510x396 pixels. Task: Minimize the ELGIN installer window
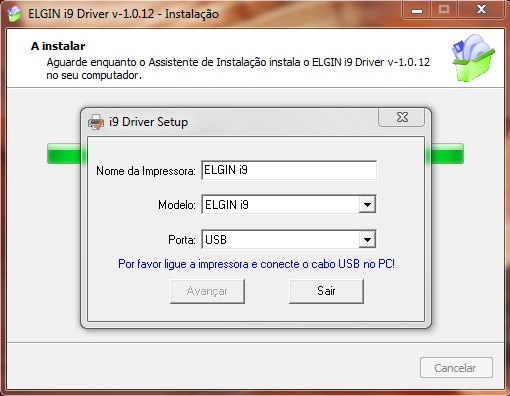click(x=417, y=10)
